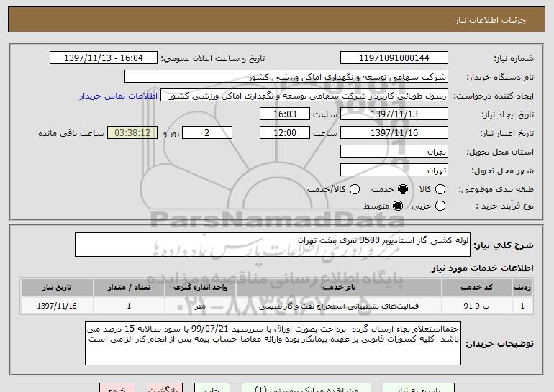The width and height of the screenshot is (554, 392).
Task: Click the خروج exit button
Action: (117, 388)
